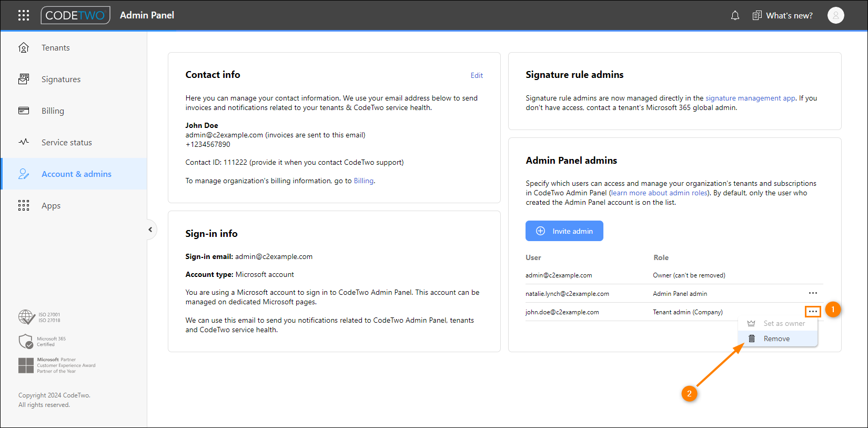Click the Contact info heading
The width and height of the screenshot is (868, 428).
[213, 75]
